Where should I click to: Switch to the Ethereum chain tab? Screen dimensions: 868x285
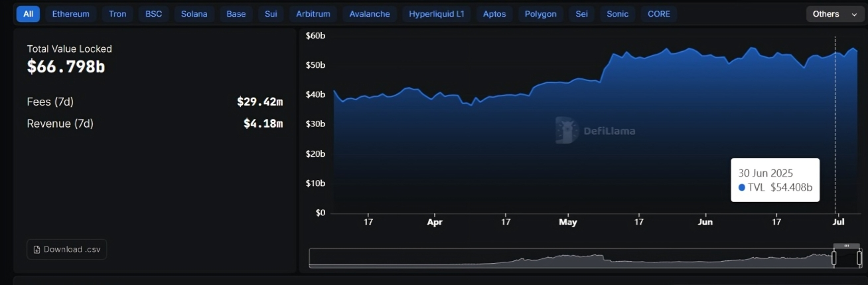(70, 14)
